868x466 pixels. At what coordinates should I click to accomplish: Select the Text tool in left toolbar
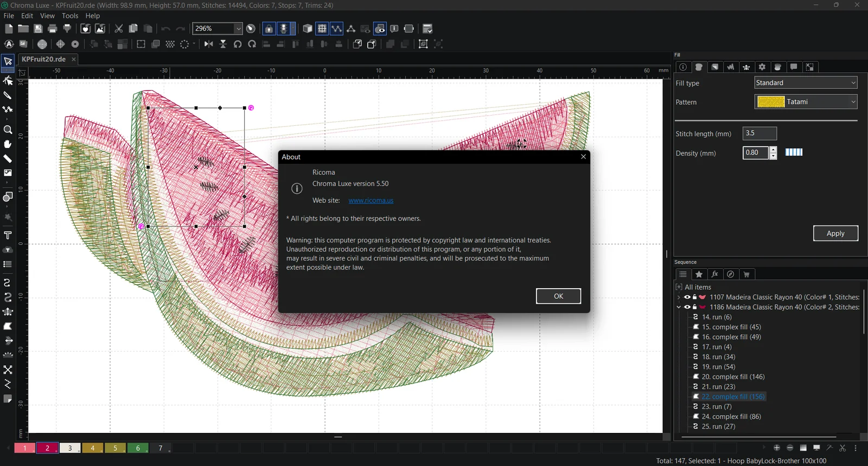pyautogui.click(x=8, y=235)
